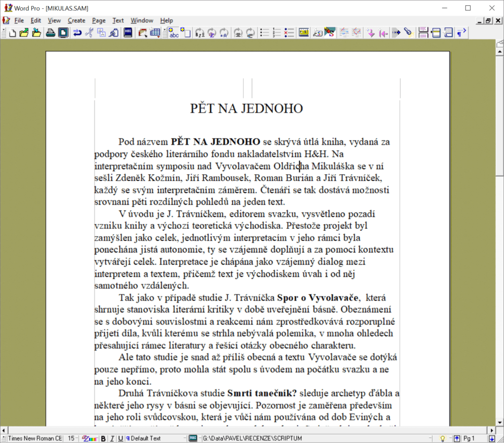Toggle underline in the status bar

coord(121,439)
